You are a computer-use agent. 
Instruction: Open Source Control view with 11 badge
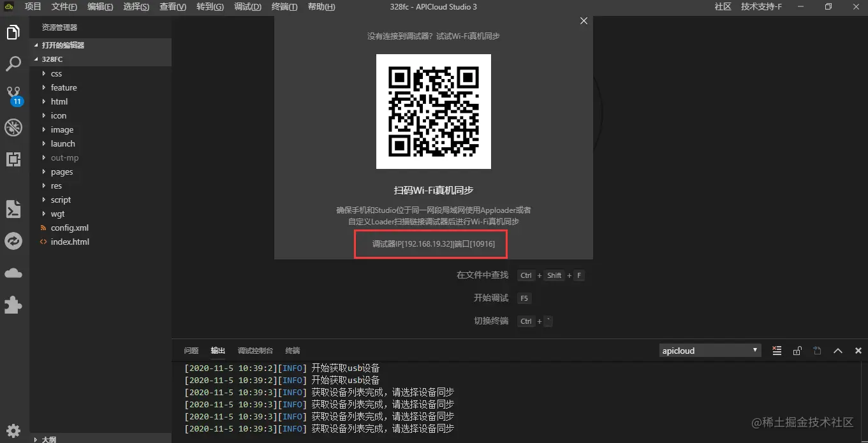click(13, 96)
